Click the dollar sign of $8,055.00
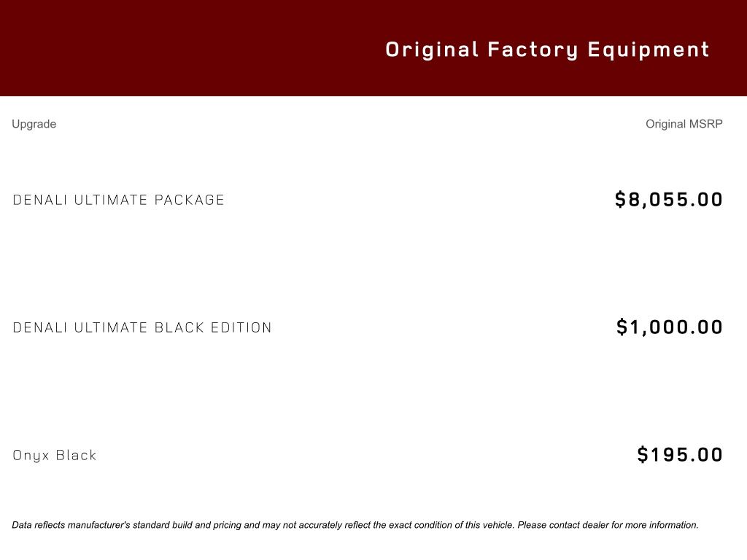The width and height of the screenshot is (747, 560). click(620, 199)
